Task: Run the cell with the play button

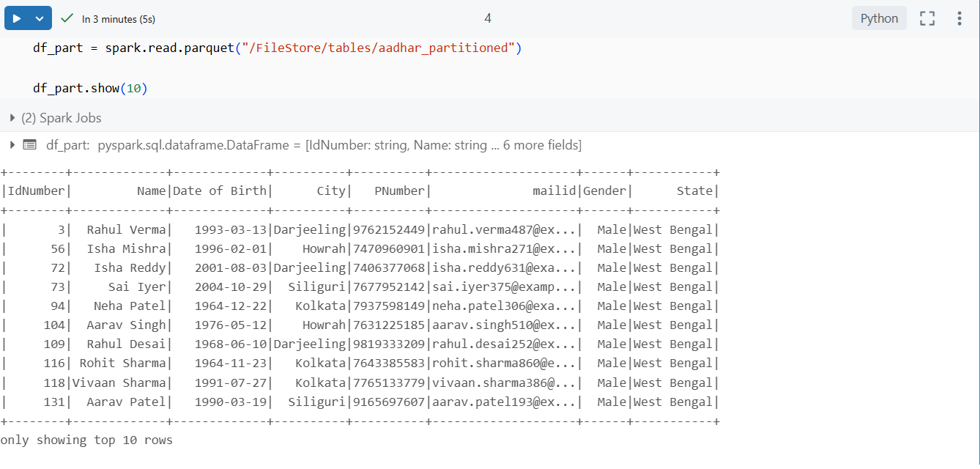Action: 18,18
